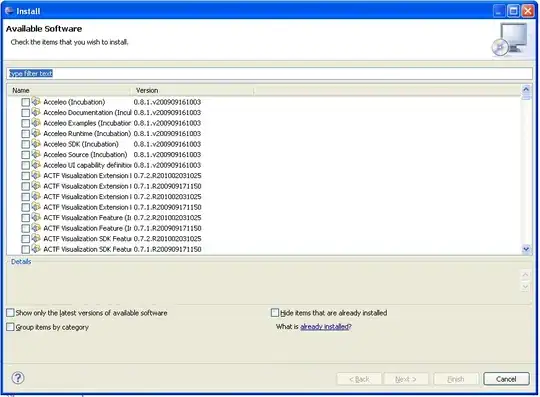Check the Acceleo Runtime checkbox
Image resolution: width=540 pixels, height=397 pixels.
pyautogui.click(x=25, y=134)
